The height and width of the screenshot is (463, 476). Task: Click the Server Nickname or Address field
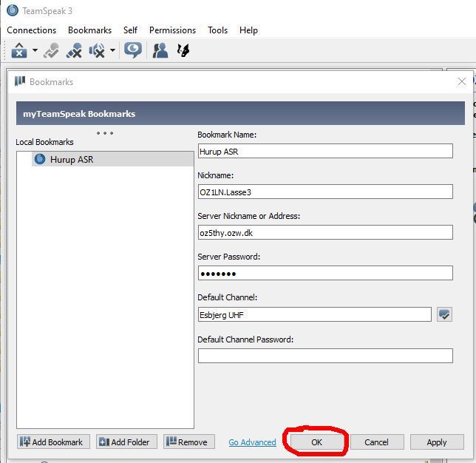325,232
